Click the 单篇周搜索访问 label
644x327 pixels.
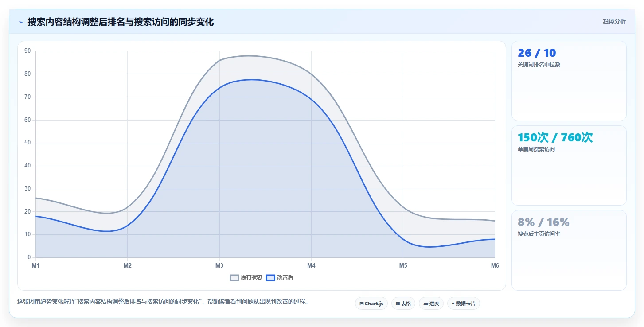(x=536, y=149)
